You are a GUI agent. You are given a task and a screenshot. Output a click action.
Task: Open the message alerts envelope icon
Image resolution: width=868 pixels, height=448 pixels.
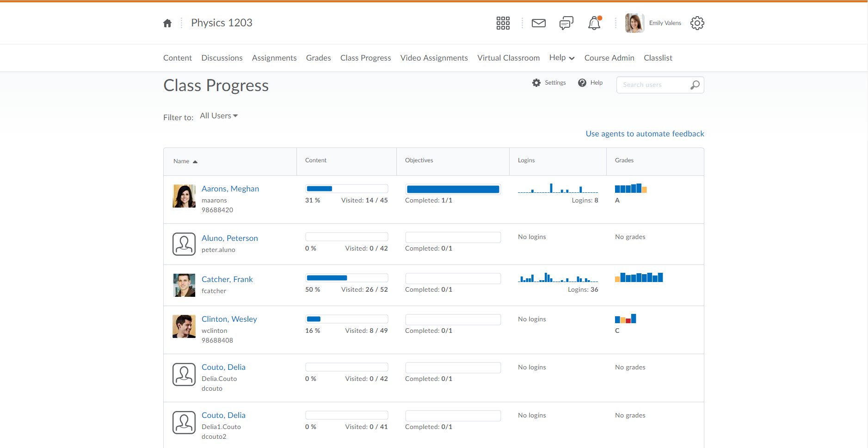coord(538,23)
